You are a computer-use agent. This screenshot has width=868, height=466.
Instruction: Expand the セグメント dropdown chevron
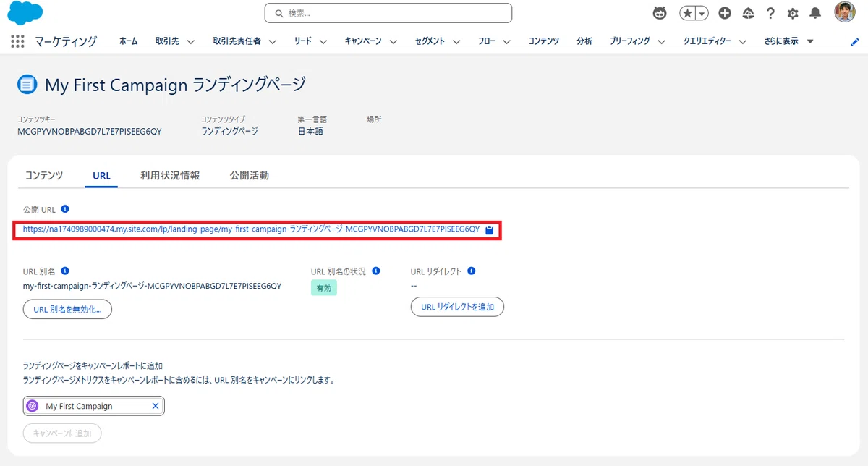(x=456, y=42)
